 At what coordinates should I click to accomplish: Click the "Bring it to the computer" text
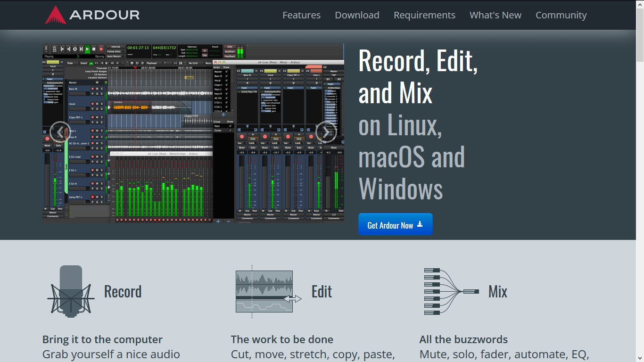click(x=102, y=339)
